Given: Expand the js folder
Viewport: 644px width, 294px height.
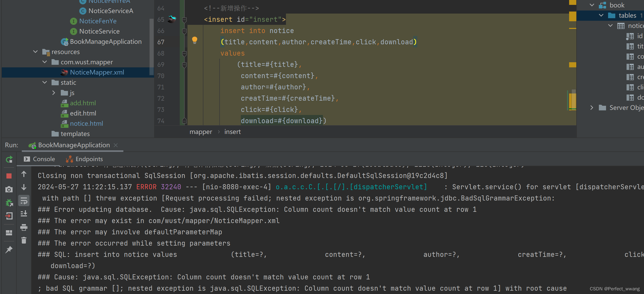Looking at the screenshot, I should [x=54, y=93].
